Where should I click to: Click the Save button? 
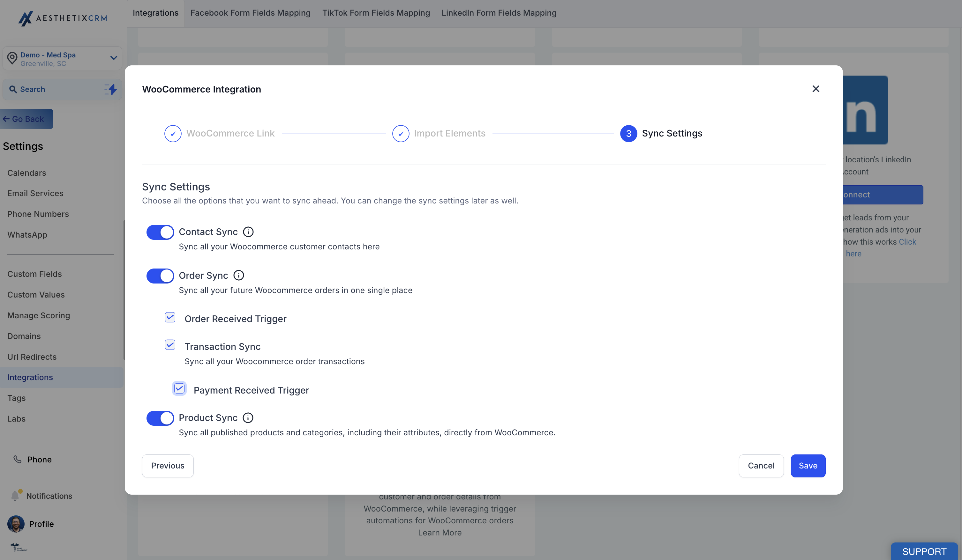pos(808,466)
